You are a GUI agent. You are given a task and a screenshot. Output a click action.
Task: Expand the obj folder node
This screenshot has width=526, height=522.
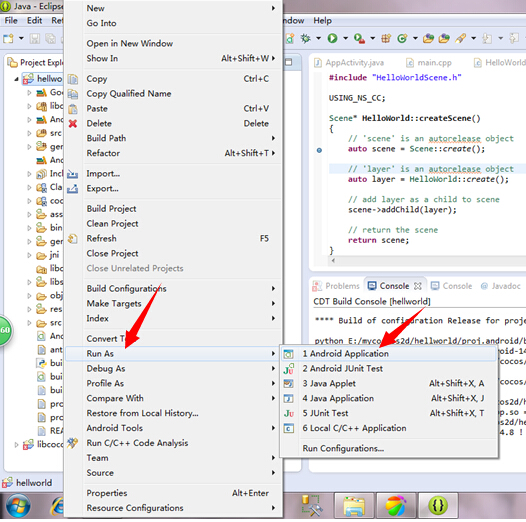coord(29,296)
